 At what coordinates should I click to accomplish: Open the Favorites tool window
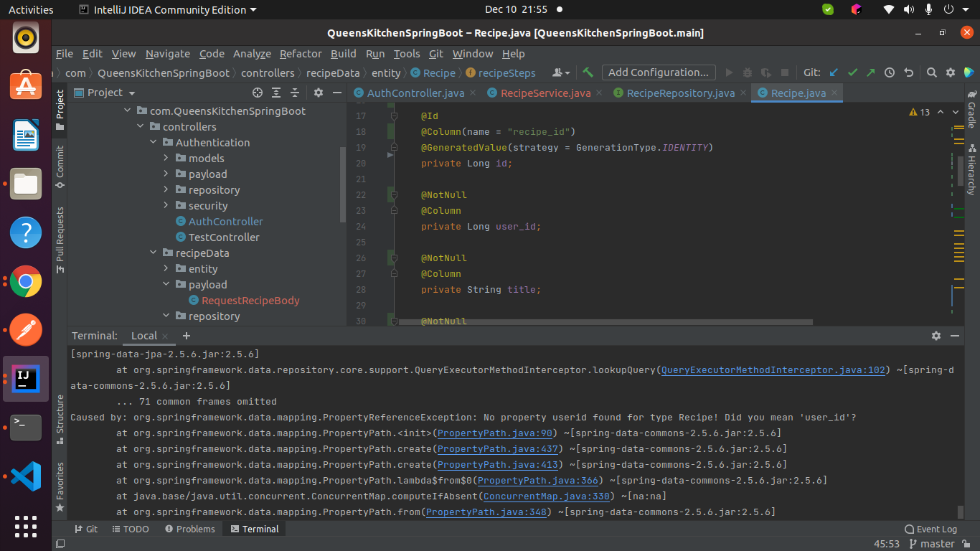click(60, 487)
